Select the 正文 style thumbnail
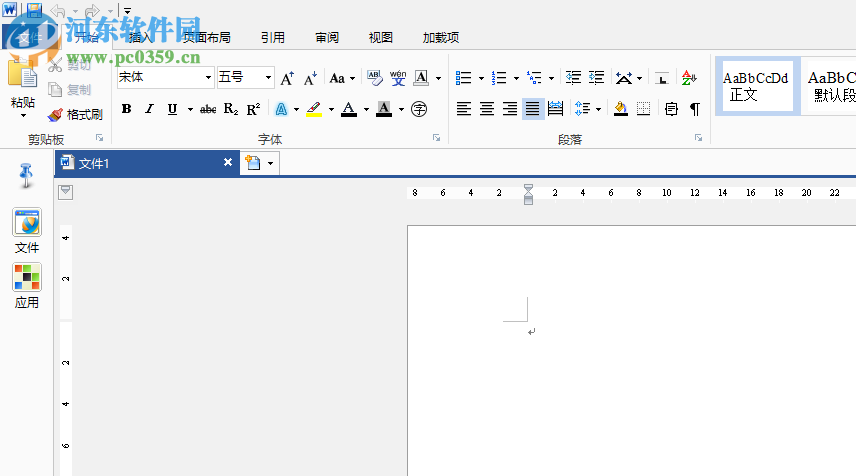Image resolution: width=856 pixels, height=476 pixels. coord(757,86)
